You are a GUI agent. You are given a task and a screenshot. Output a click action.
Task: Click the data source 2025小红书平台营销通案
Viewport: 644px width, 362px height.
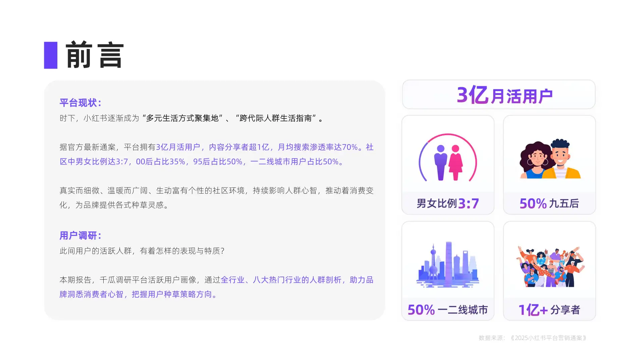532,338
